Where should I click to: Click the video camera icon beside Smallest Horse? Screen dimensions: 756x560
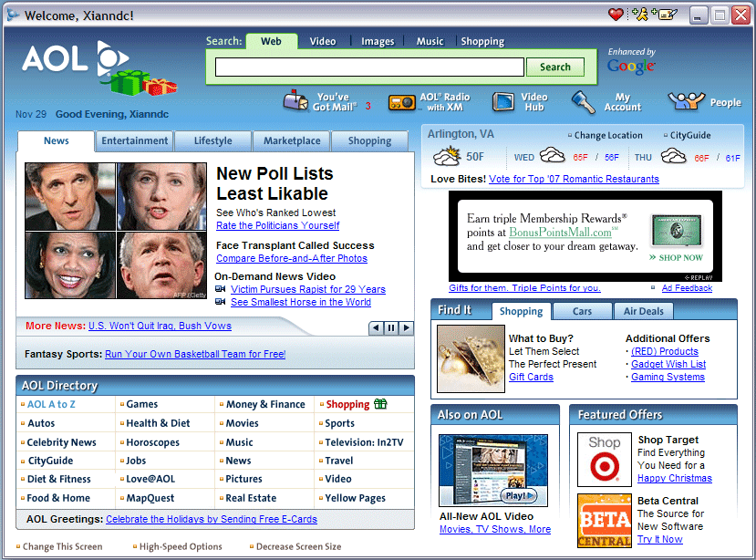pos(221,302)
